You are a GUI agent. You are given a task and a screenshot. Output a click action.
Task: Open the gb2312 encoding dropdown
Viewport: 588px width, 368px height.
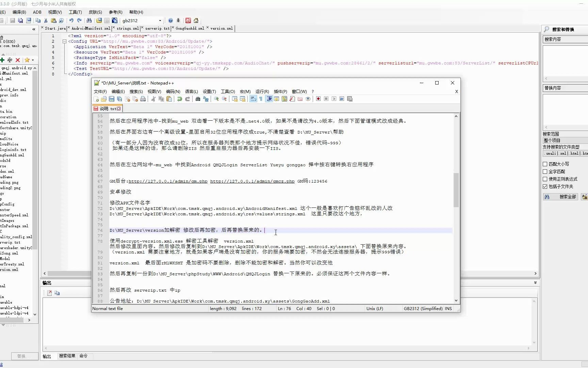click(x=160, y=20)
